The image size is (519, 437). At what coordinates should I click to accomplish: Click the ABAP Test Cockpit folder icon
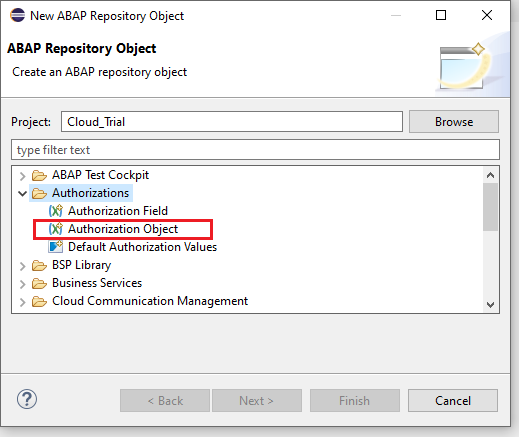tap(39, 175)
